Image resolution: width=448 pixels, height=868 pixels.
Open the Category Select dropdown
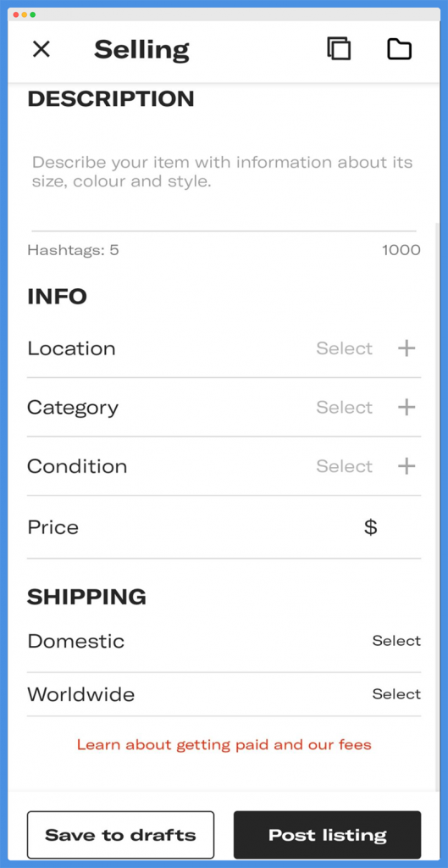point(344,408)
